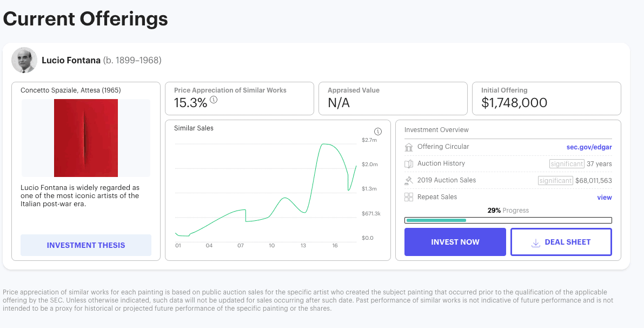Click the $1,748,000 Initial Offering value
The image size is (644, 328).
514,103
